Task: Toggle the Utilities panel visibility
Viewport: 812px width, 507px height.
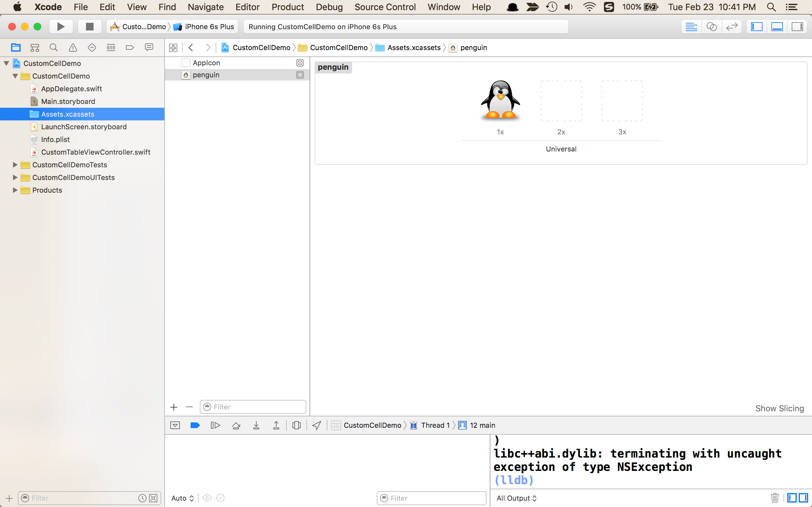Action: pos(797,27)
